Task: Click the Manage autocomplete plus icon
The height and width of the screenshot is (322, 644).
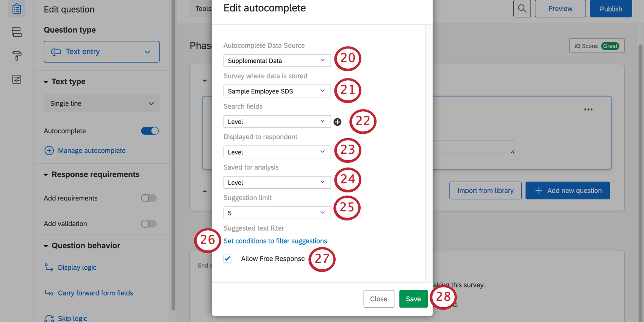Action: pyautogui.click(x=49, y=150)
